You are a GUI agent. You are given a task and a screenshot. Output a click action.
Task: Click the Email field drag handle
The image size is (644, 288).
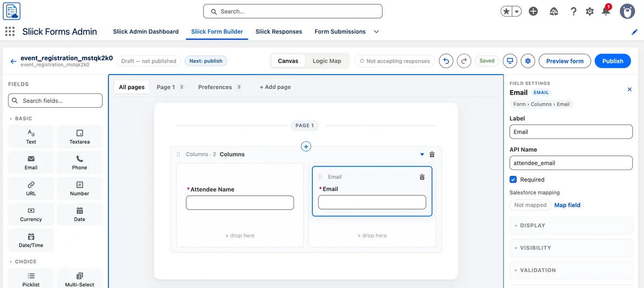320,177
